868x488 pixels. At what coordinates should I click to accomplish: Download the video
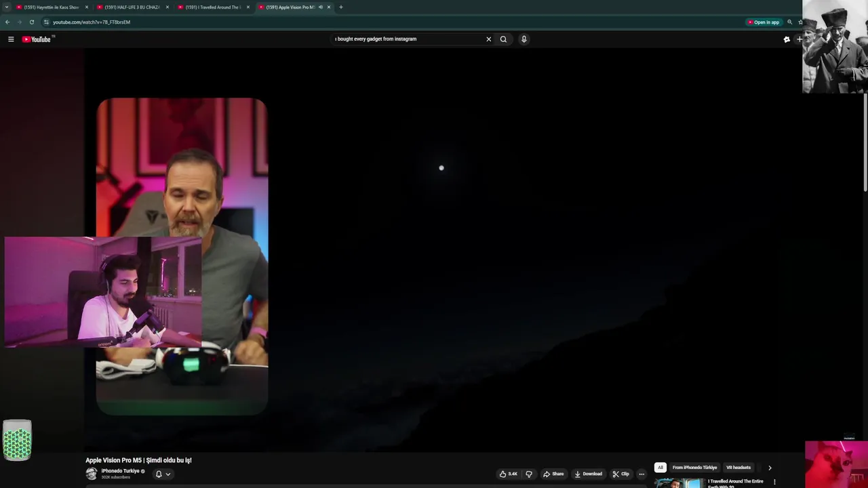pos(588,474)
